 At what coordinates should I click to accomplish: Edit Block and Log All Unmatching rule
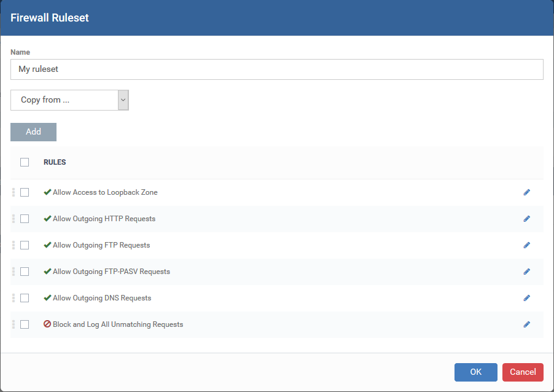point(526,324)
